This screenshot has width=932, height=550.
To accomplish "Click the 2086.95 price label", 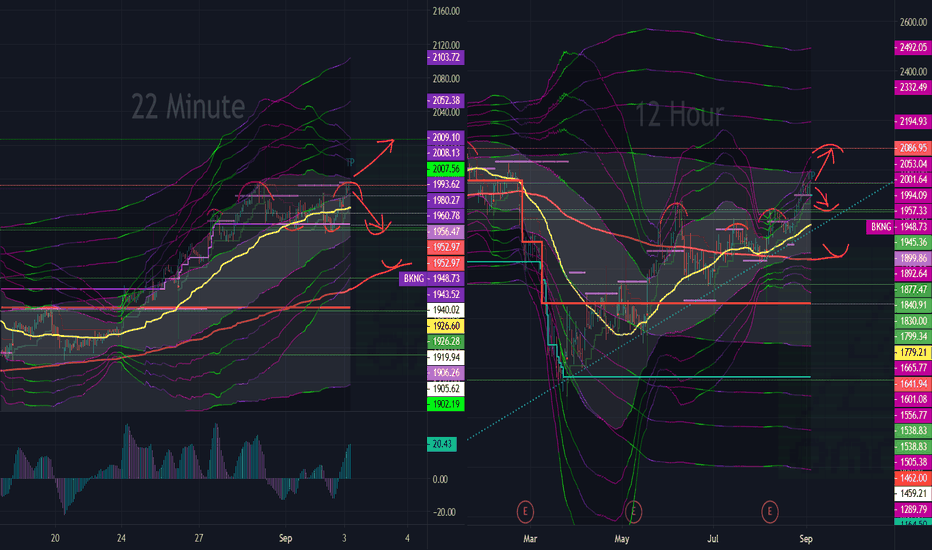I will click(x=912, y=148).
